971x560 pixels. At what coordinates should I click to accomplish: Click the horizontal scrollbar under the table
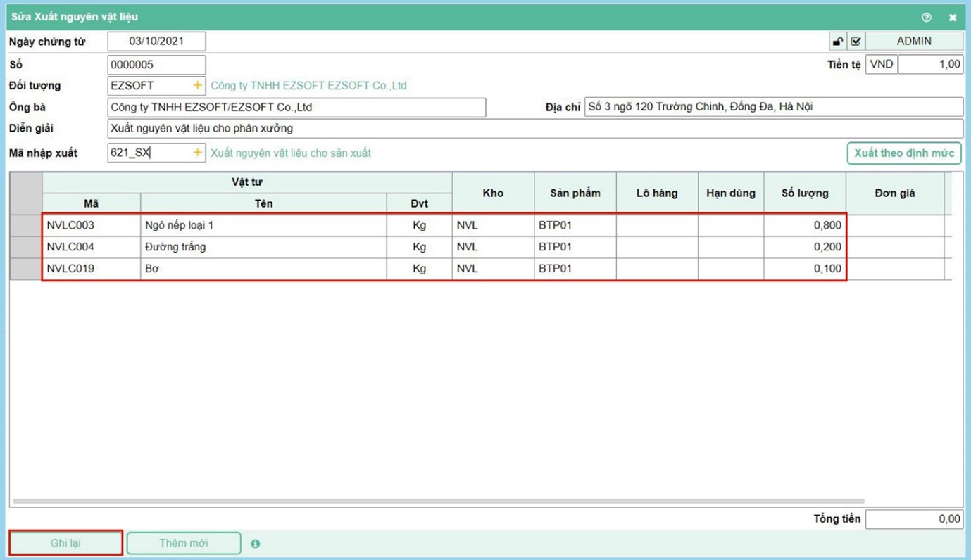click(437, 501)
